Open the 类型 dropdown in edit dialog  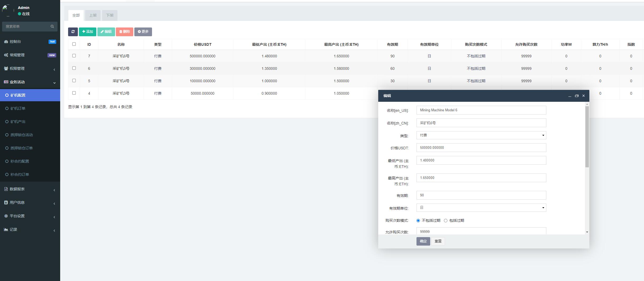pyautogui.click(x=481, y=135)
